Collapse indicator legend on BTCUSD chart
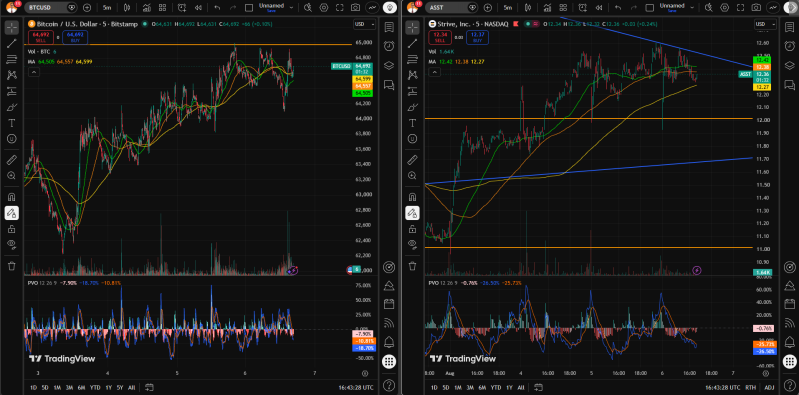Screen dimensions: 799x395 33,72
